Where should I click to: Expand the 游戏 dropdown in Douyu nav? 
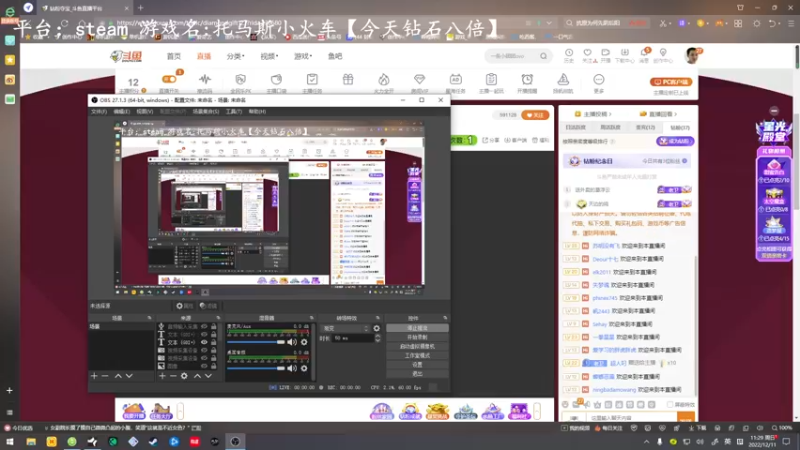[x=303, y=56]
